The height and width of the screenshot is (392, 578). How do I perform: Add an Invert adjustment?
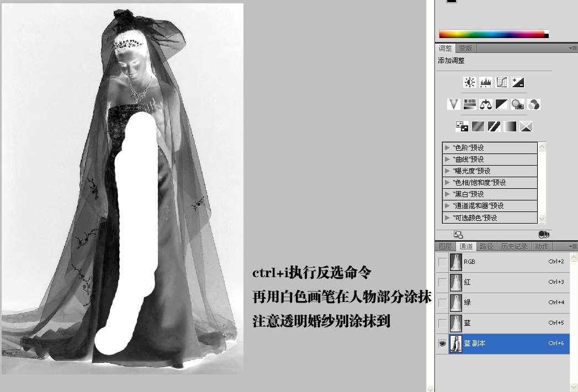tap(462, 126)
